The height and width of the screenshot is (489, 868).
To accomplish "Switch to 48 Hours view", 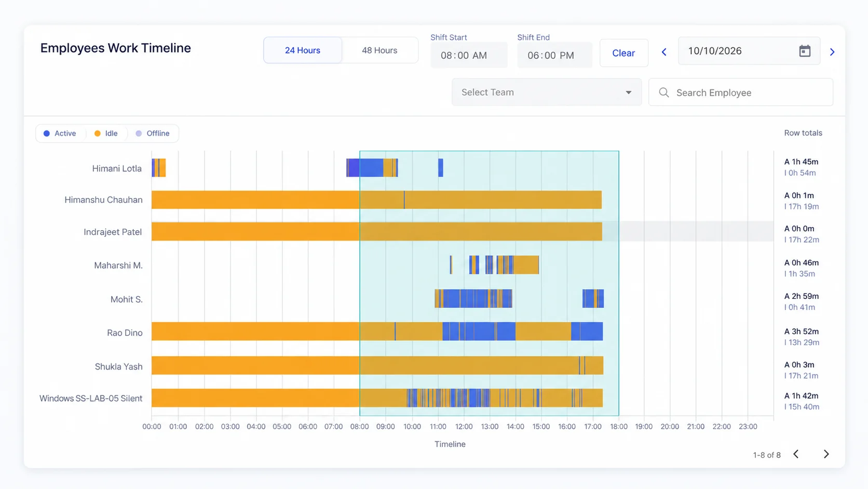I will [x=379, y=50].
